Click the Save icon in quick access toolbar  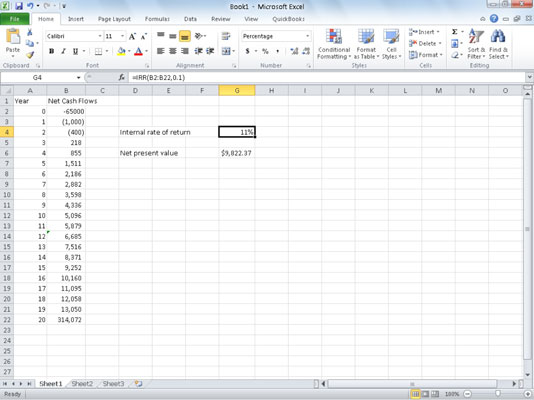[x=18, y=6]
